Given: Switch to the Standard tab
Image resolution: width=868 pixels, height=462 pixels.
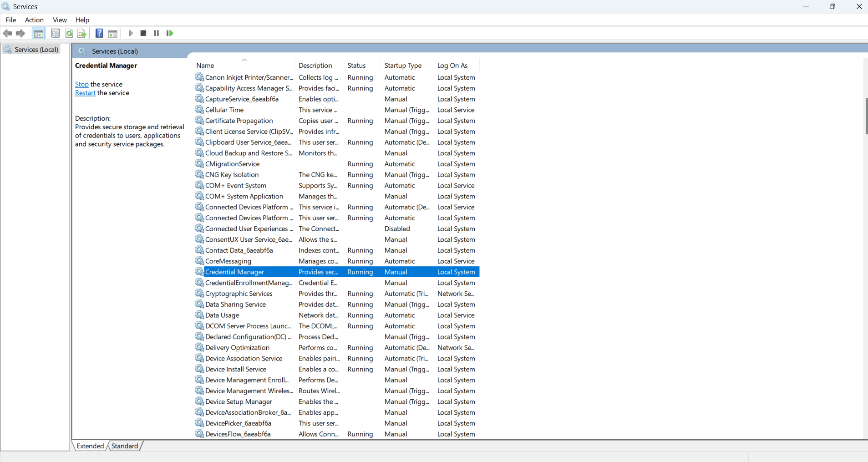Looking at the screenshot, I should (125, 446).
